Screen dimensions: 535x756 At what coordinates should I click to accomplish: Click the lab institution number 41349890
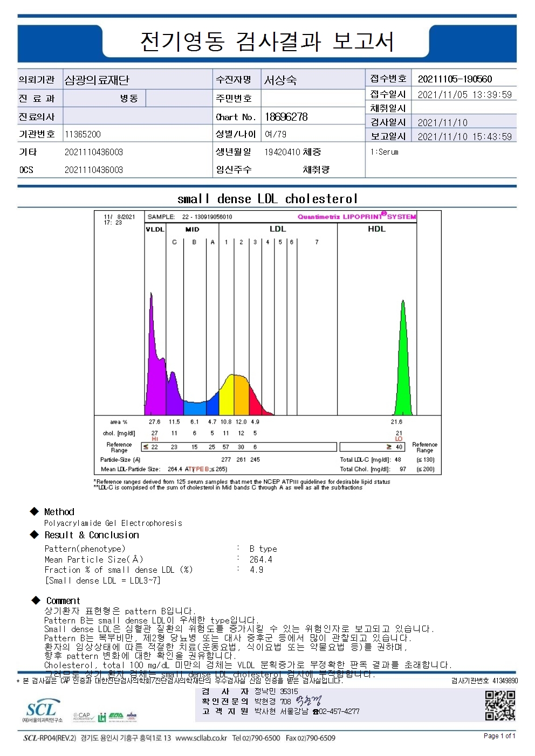(505, 681)
